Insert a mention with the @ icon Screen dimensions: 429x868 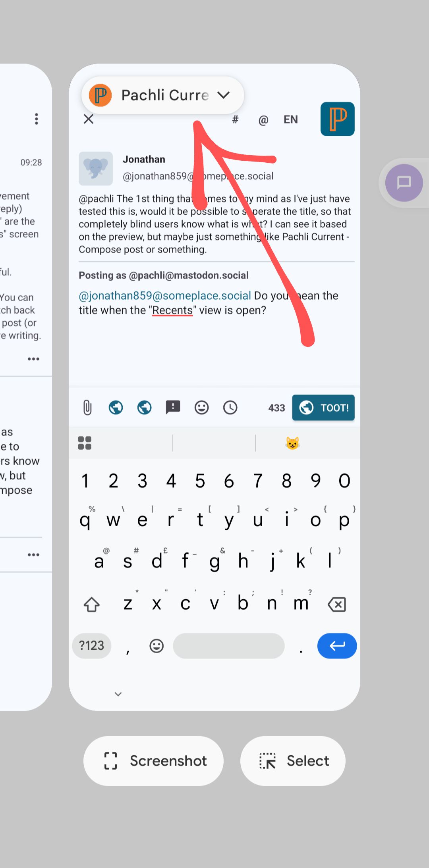[x=263, y=120]
